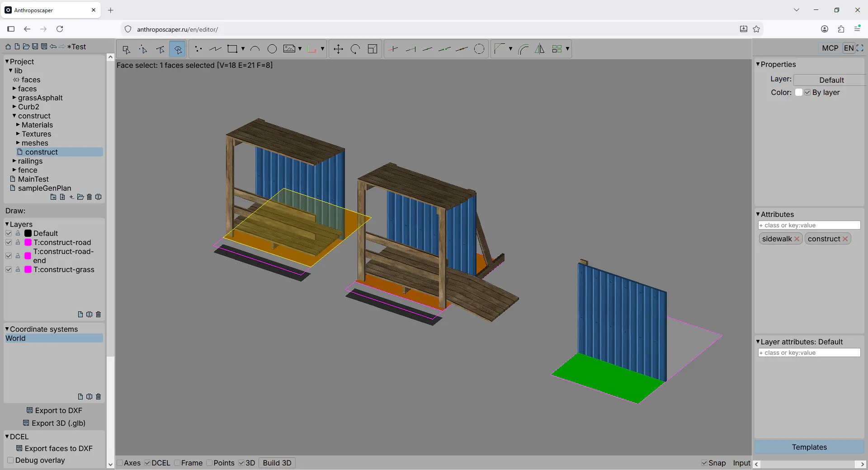Enable the Frame checkbox
Image resolution: width=868 pixels, height=470 pixels.
point(178,463)
